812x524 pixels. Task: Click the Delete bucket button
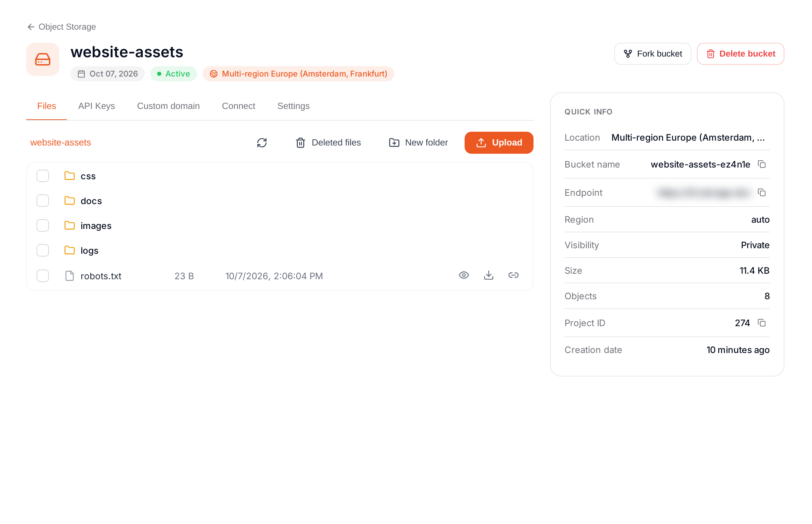tap(740, 54)
